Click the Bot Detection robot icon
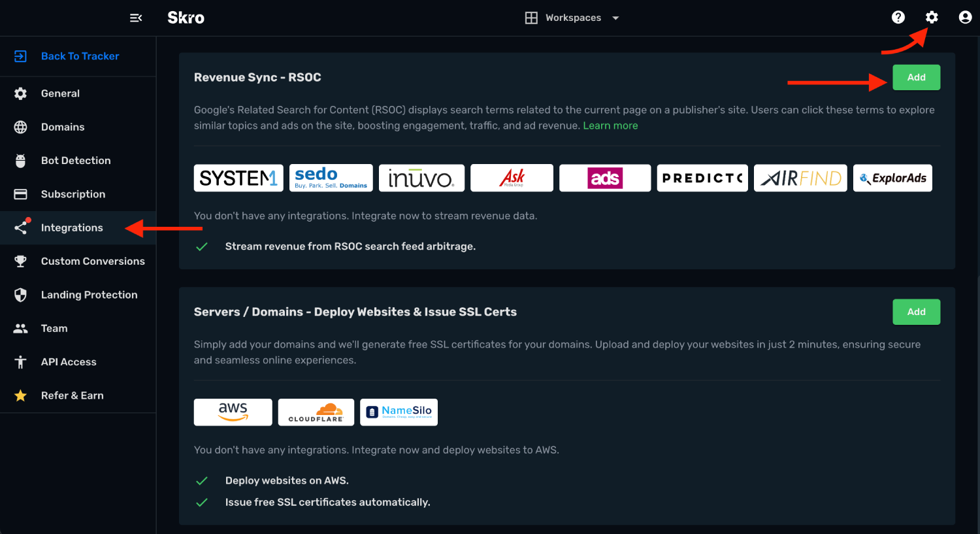980x534 pixels. 20,161
